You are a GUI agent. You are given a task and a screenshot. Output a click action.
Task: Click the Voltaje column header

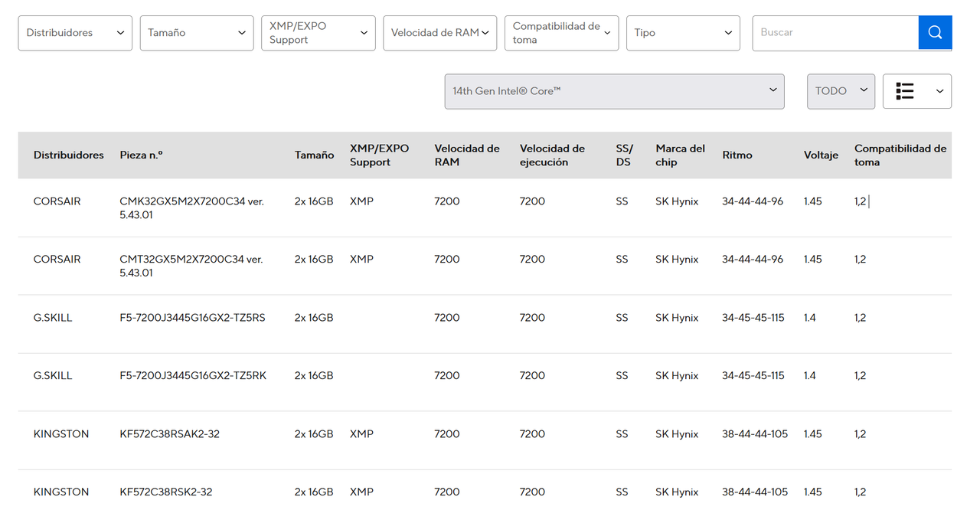tap(821, 155)
